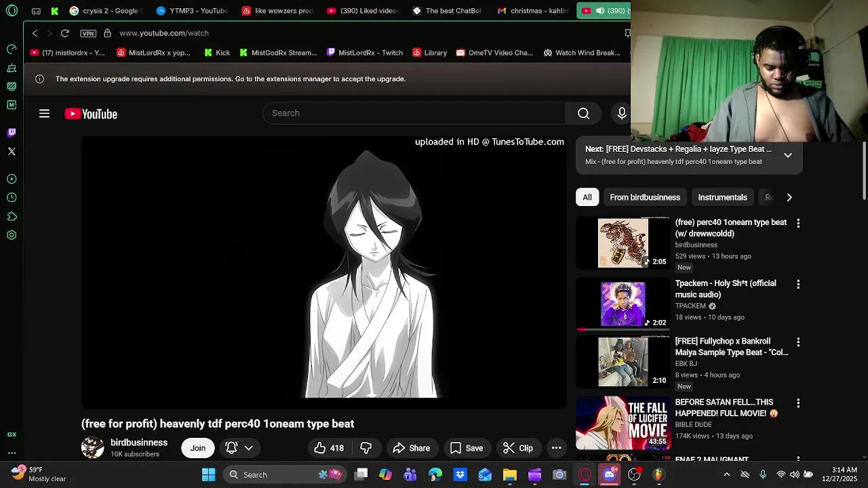Open the Kick bookmark
The image size is (868, 488).
[x=217, y=53]
